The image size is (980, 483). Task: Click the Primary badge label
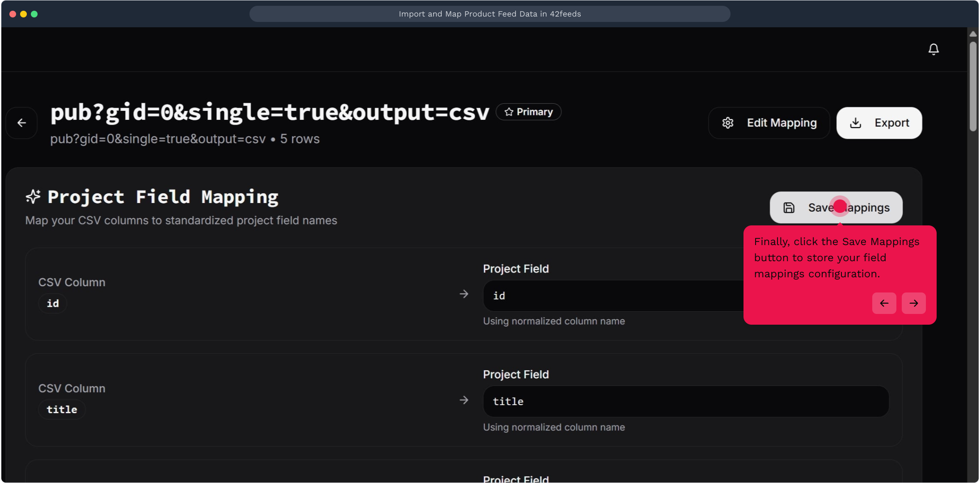534,112
